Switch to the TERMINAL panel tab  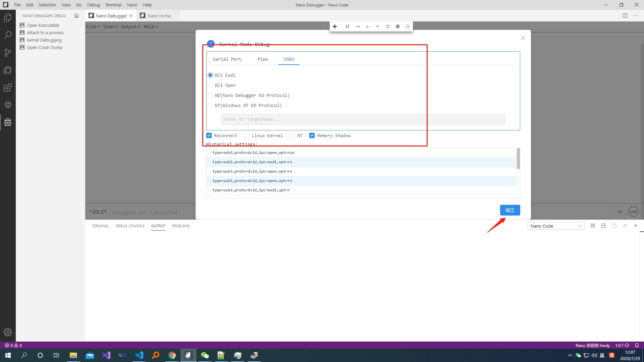(100, 226)
